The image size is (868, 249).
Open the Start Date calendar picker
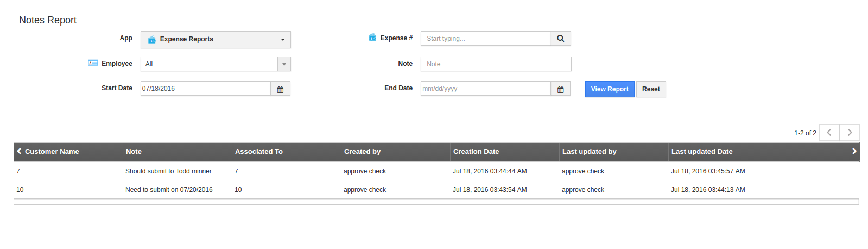click(x=280, y=89)
